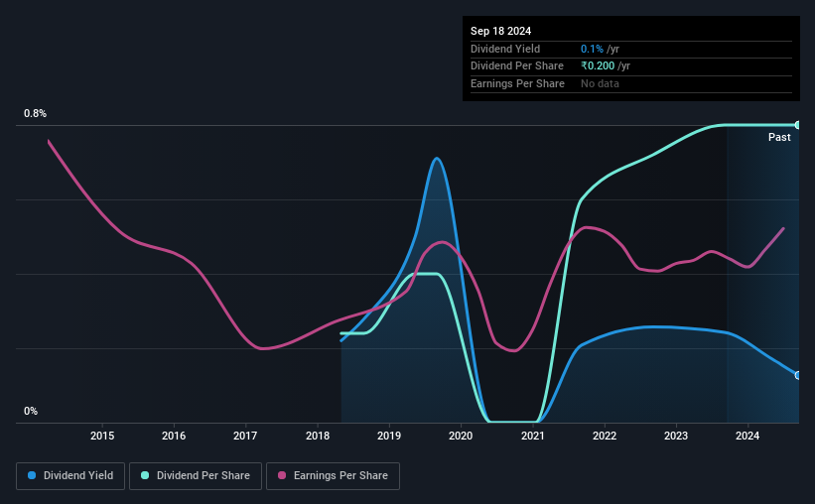Viewport: 815px width, 504px height.
Task: Click the Dividend Yield peak near 2019-2020
Action: (437, 158)
